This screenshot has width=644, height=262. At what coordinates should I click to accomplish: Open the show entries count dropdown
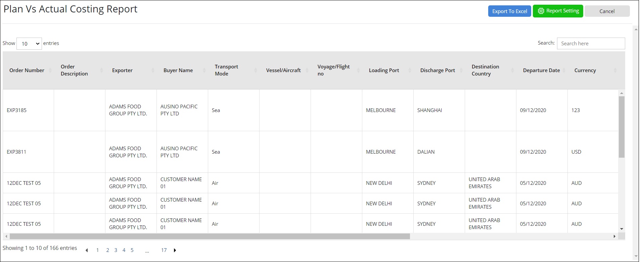tap(29, 44)
